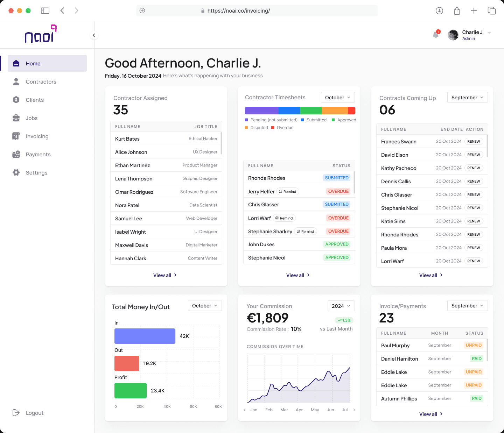Remind Lorri Warf about timesheet
This screenshot has height=433, width=504.
[284, 218]
